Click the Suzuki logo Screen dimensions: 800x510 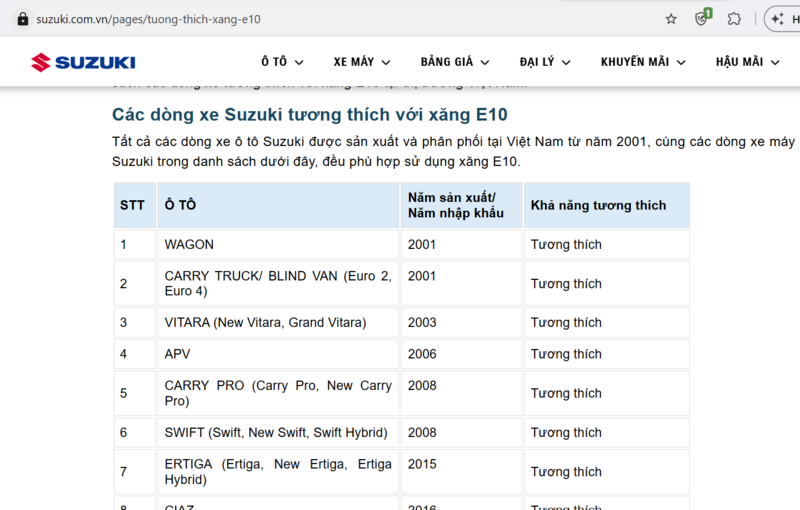(83, 62)
